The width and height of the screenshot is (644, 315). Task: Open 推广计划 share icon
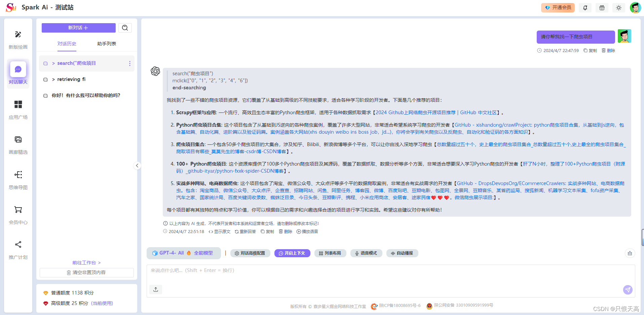(18, 244)
